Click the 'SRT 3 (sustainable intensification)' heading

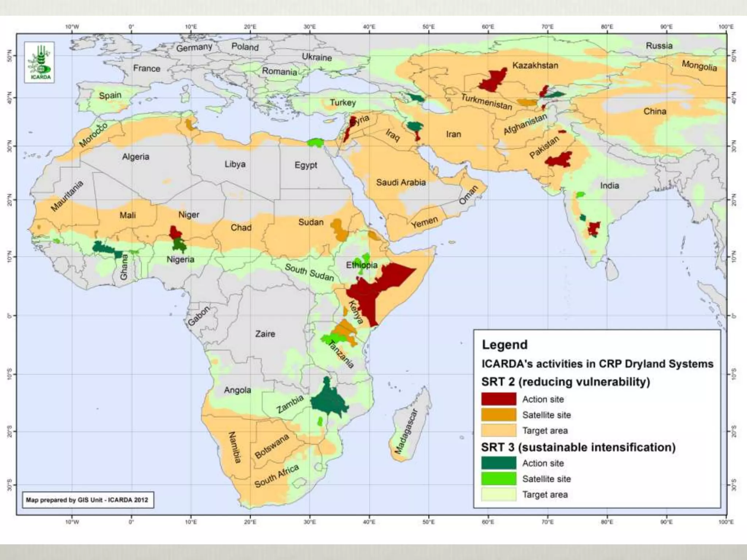(x=578, y=447)
